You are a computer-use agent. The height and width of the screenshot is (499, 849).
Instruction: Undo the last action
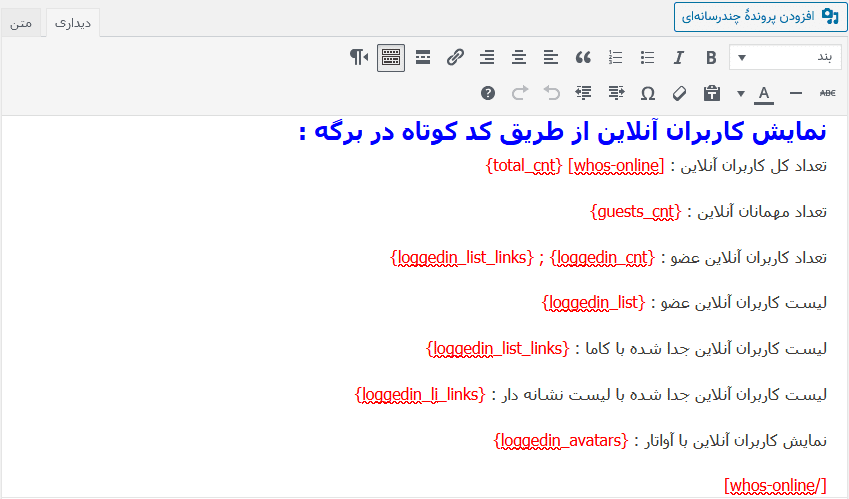(551, 93)
